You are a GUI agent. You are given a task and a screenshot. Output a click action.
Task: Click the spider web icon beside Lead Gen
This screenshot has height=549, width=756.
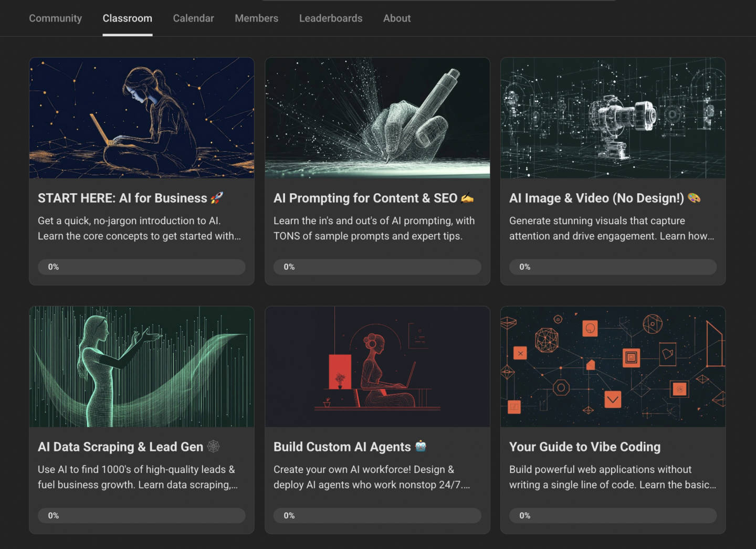coord(213,447)
